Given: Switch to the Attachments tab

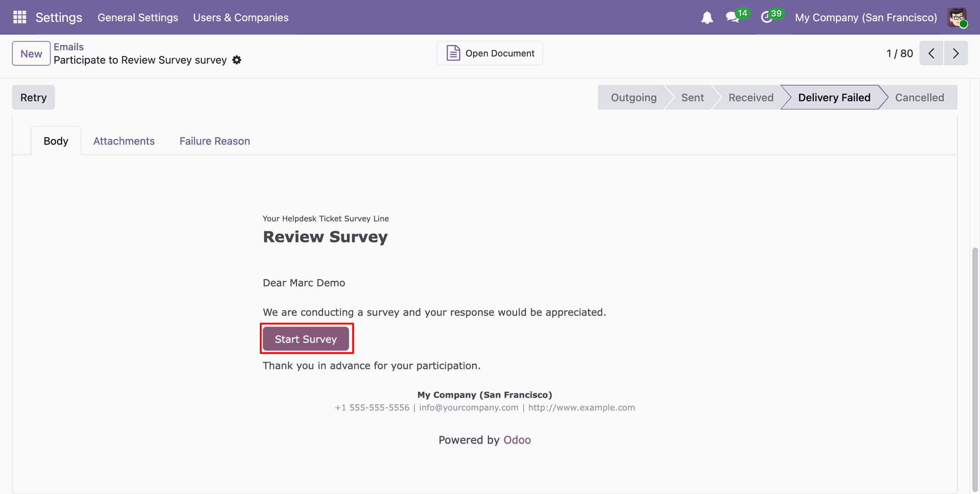Looking at the screenshot, I should coord(124,141).
